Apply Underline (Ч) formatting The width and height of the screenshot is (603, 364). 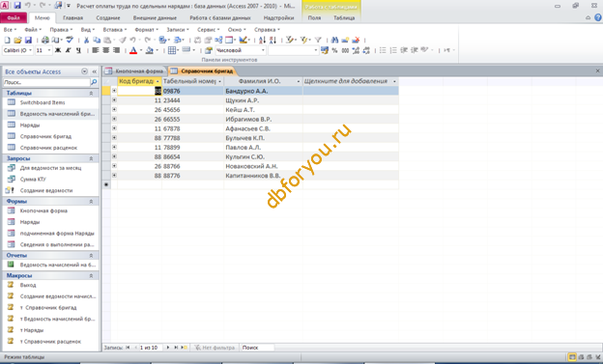point(78,50)
